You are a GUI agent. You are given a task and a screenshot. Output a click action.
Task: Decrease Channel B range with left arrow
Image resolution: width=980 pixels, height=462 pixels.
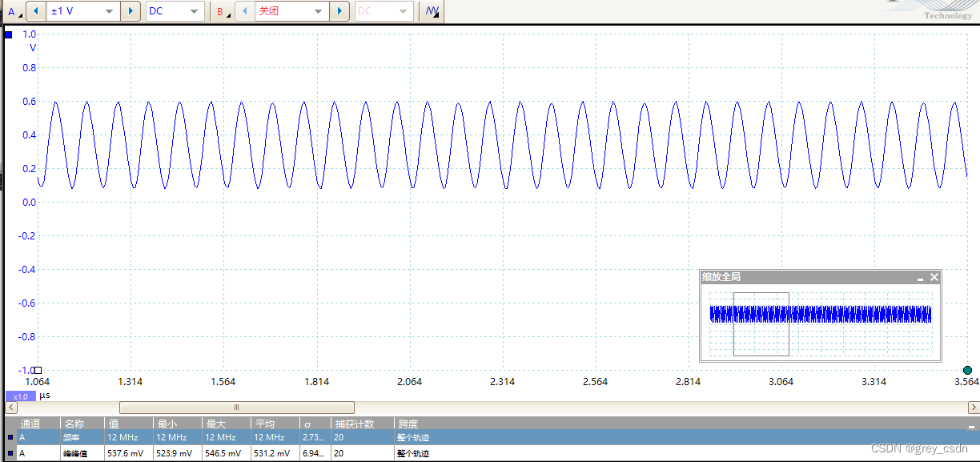pyautogui.click(x=244, y=11)
